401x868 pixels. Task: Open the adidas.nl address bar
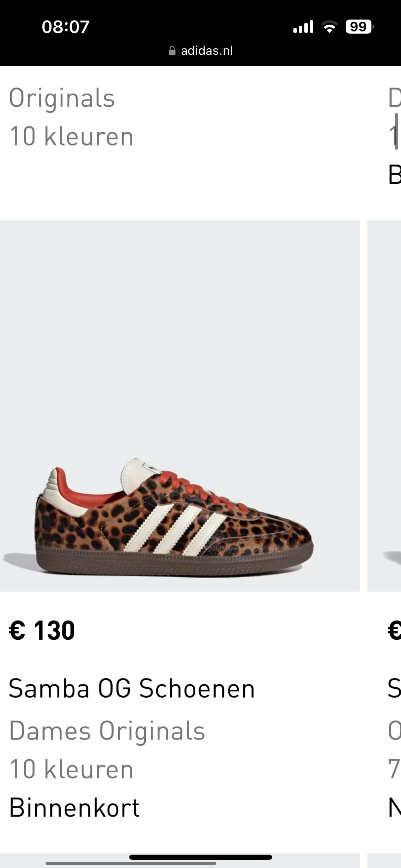click(201, 51)
